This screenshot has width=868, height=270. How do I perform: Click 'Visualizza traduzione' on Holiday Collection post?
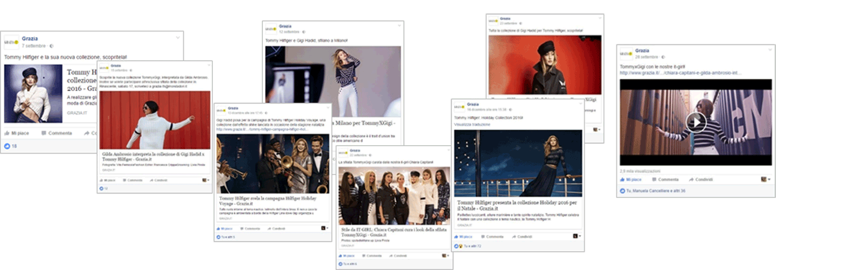click(x=472, y=124)
